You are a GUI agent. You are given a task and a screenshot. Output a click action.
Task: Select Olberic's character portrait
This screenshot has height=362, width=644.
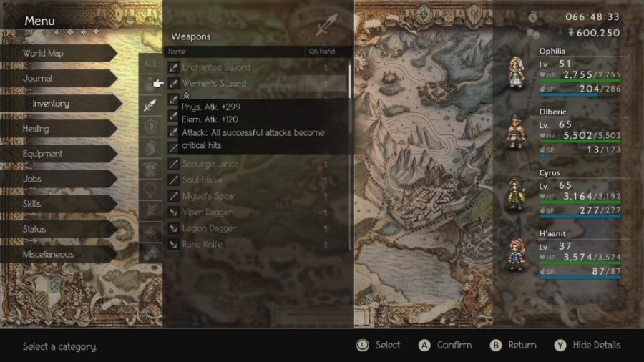[515, 132]
